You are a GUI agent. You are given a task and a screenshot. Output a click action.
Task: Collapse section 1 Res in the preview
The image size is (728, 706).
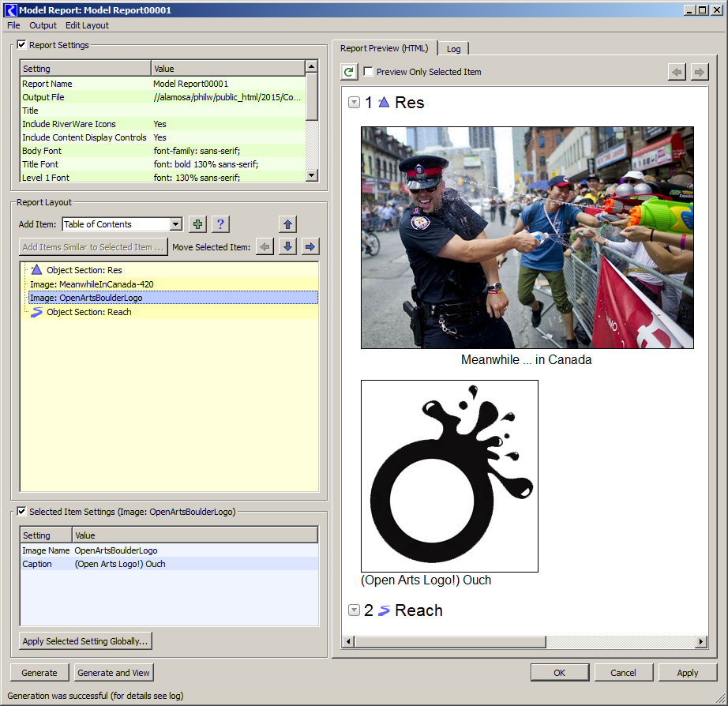click(x=354, y=102)
